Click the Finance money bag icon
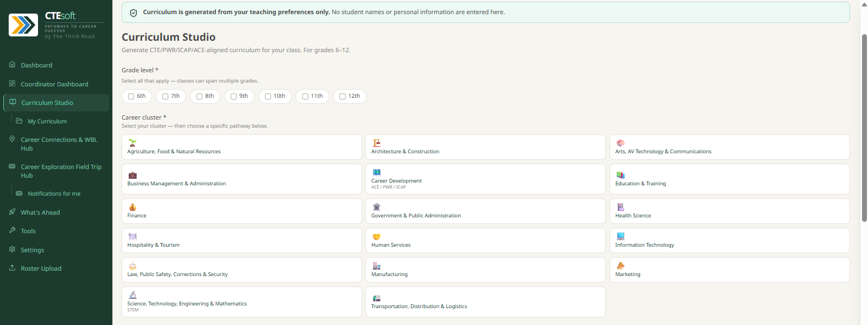 [132, 207]
